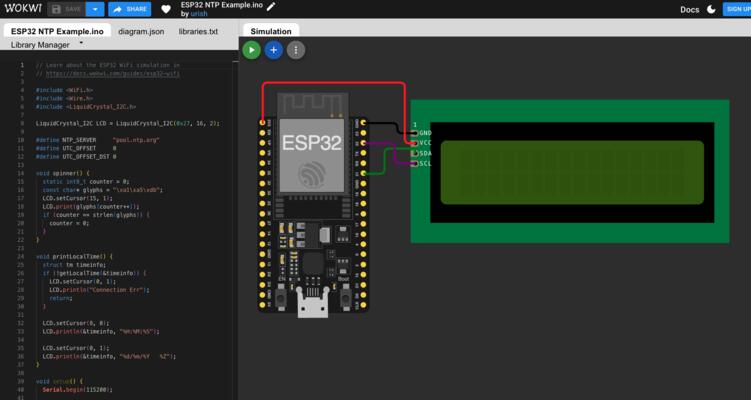Open the libraries.txt tab

[x=198, y=31]
